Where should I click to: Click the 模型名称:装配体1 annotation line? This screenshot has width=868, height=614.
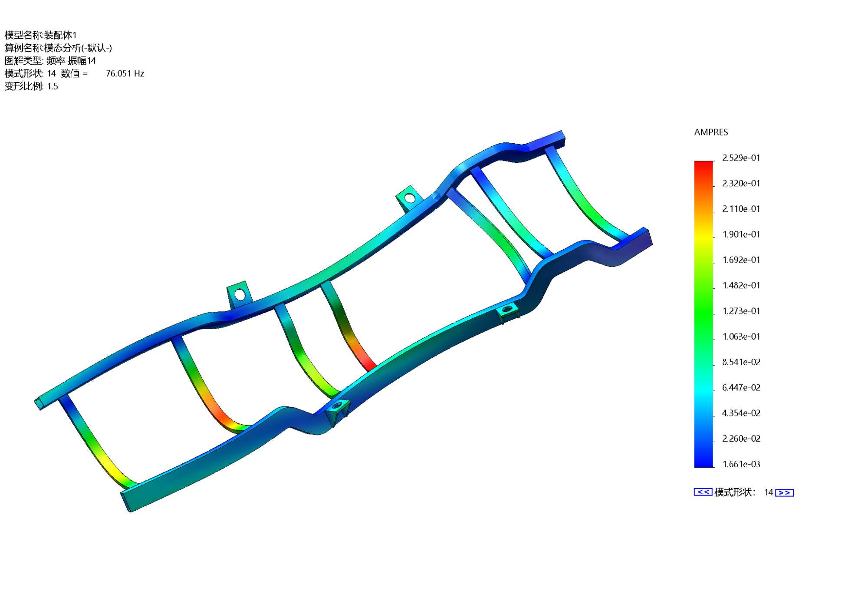(40, 35)
